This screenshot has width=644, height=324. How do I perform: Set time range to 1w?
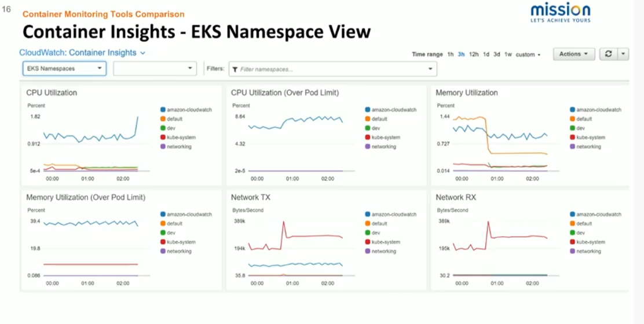click(508, 54)
